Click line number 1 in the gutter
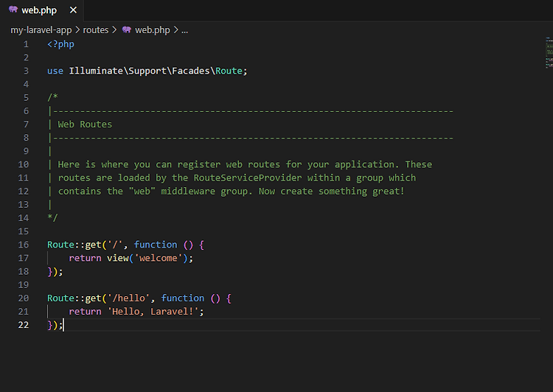The width and height of the screenshot is (553, 392). [26, 44]
